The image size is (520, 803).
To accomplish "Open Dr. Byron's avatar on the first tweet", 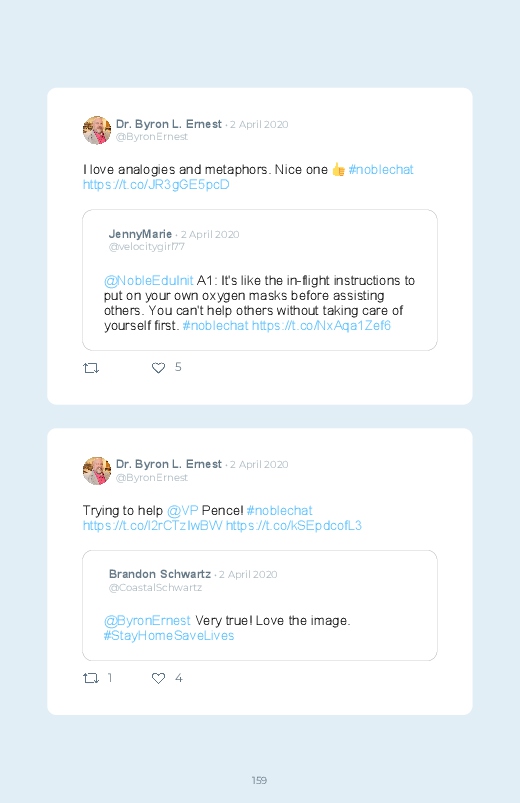I will [97, 130].
